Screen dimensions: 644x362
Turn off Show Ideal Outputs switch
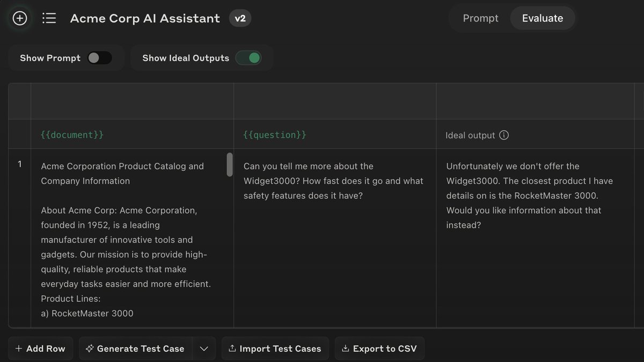click(248, 58)
